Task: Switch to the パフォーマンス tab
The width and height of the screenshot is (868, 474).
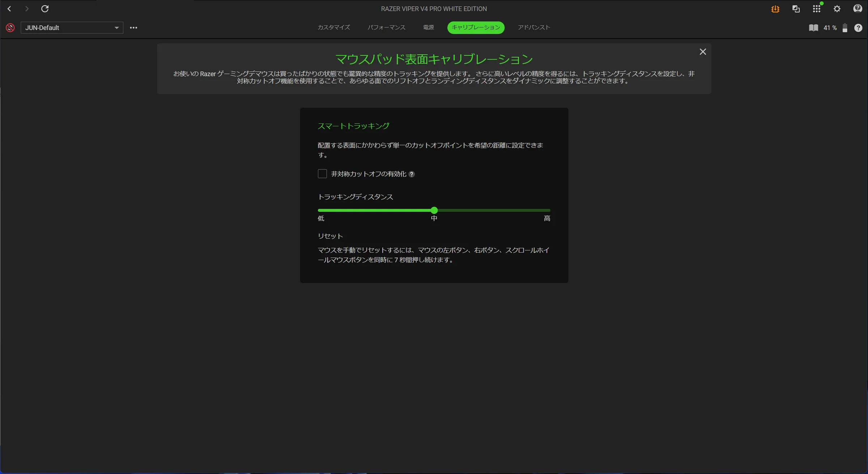Action: coord(386,27)
